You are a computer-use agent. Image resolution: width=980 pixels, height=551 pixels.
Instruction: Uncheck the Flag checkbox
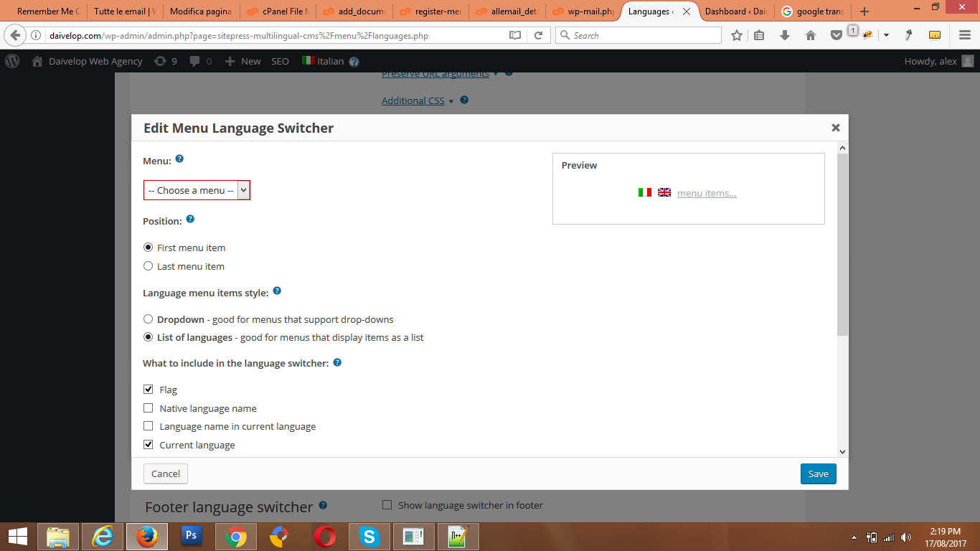tap(149, 390)
